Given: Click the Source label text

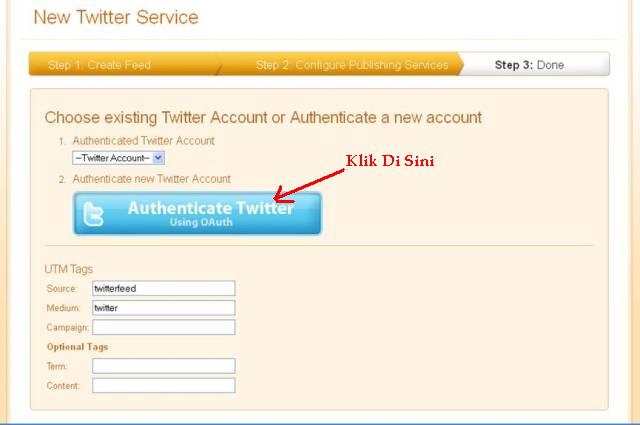Looking at the screenshot, I should point(61,289).
